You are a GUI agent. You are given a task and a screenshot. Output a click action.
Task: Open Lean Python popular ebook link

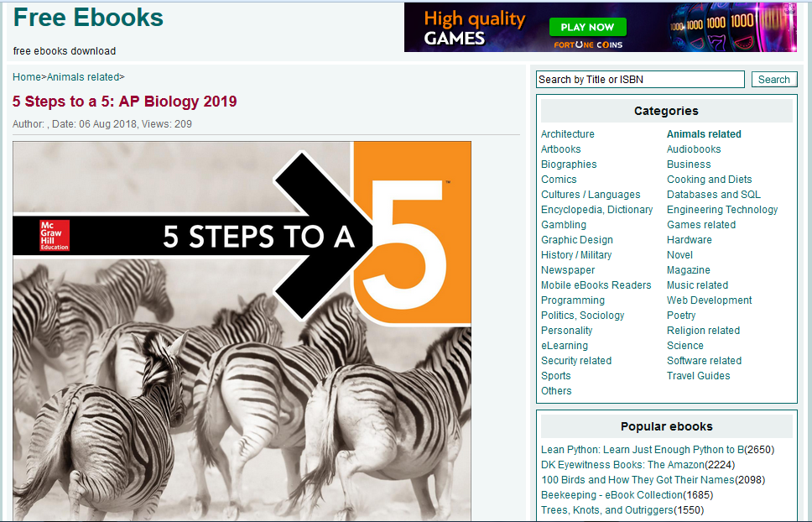coord(643,450)
